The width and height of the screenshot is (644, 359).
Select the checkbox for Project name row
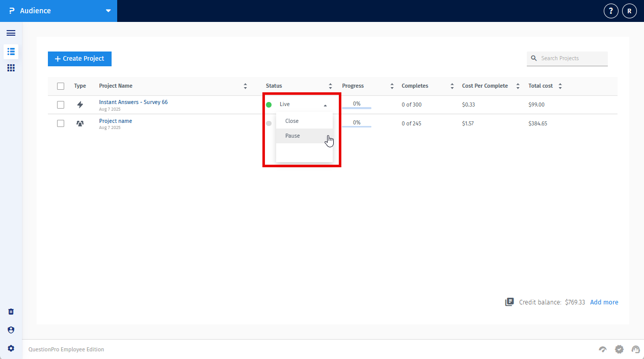(61, 123)
